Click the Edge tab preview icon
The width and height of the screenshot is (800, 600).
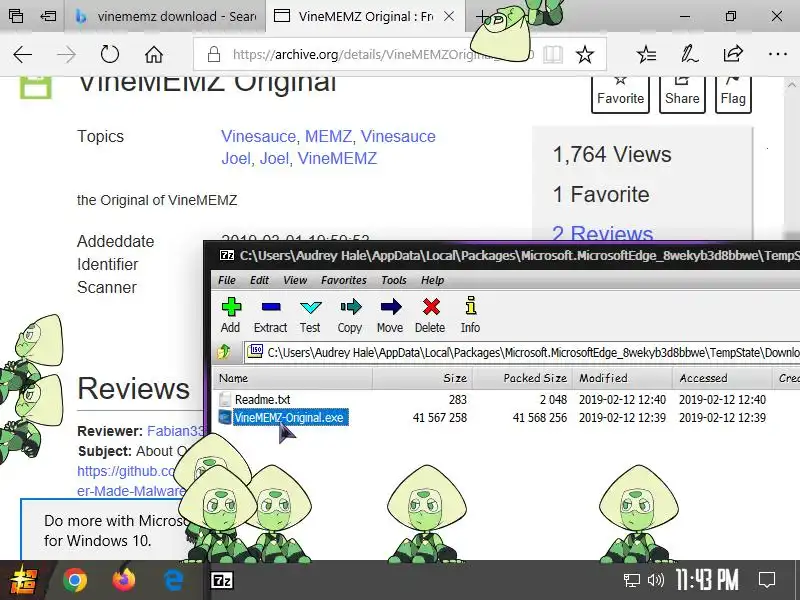16,16
